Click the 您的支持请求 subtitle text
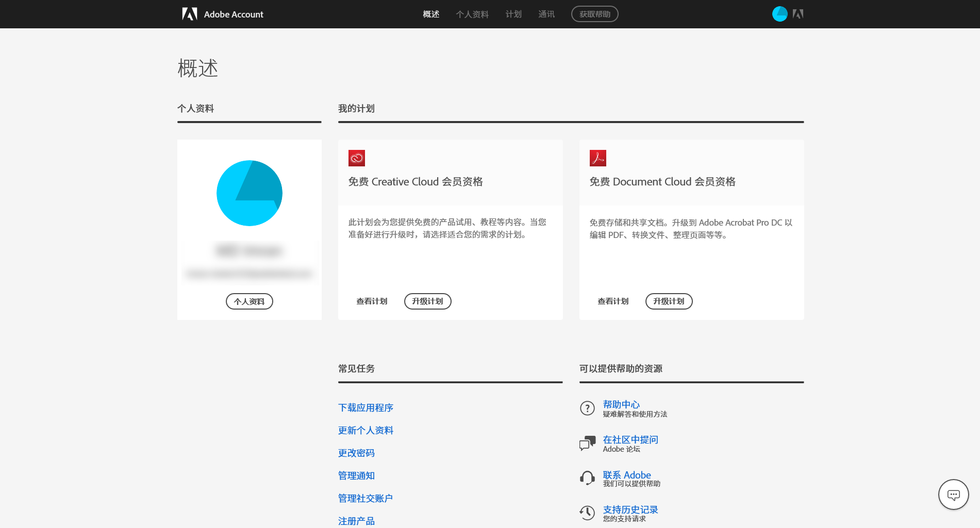 click(624, 519)
